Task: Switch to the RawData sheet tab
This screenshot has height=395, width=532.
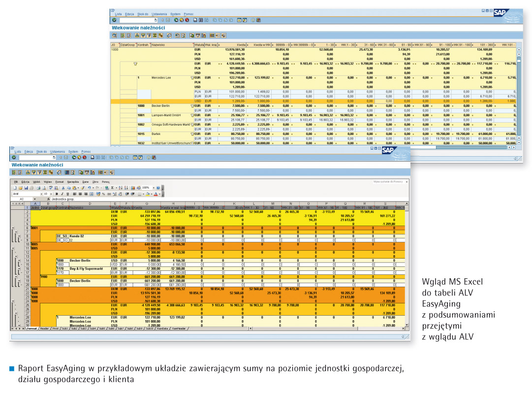Action: pyautogui.click(x=162, y=329)
